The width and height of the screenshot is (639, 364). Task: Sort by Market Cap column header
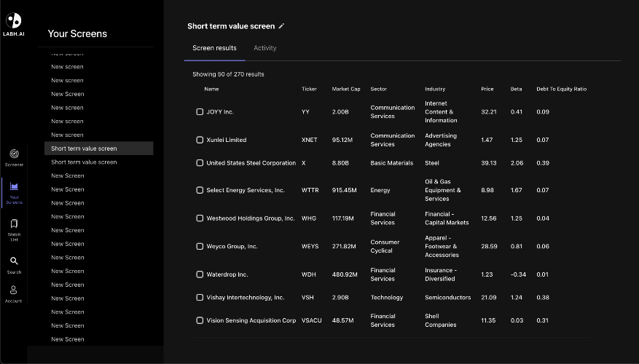click(x=346, y=89)
